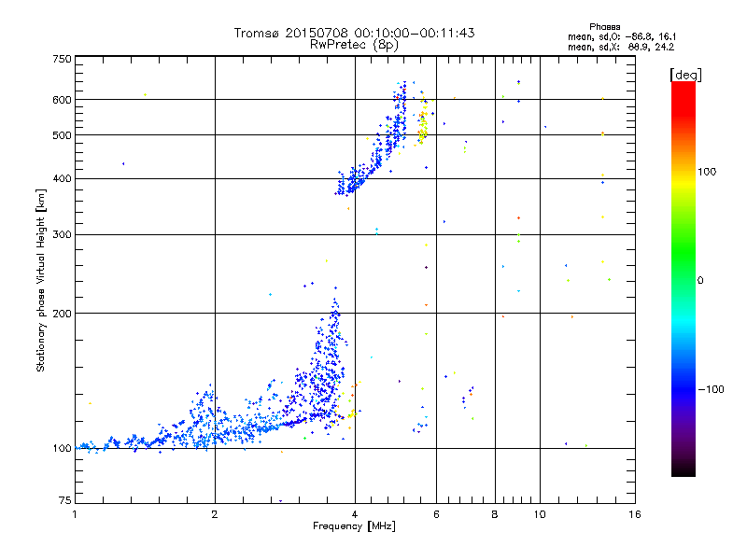Click the y-axis tick label '500'
Viewport: 747px width, 560px height.
(x=62, y=135)
